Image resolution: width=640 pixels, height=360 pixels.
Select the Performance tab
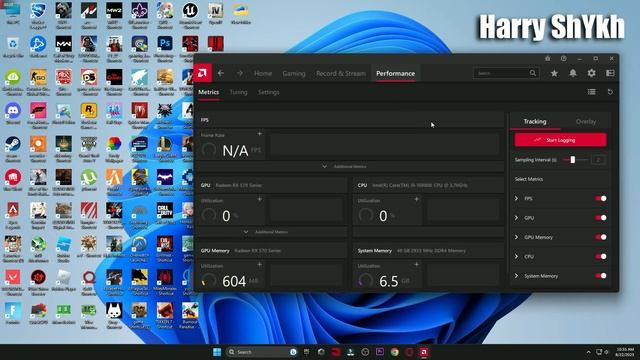pyautogui.click(x=396, y=73)
